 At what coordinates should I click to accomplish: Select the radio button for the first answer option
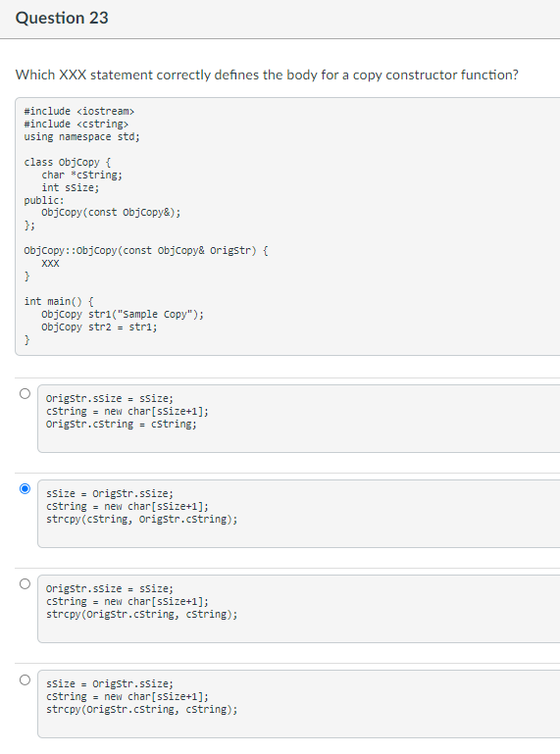(x=25, y=393)
